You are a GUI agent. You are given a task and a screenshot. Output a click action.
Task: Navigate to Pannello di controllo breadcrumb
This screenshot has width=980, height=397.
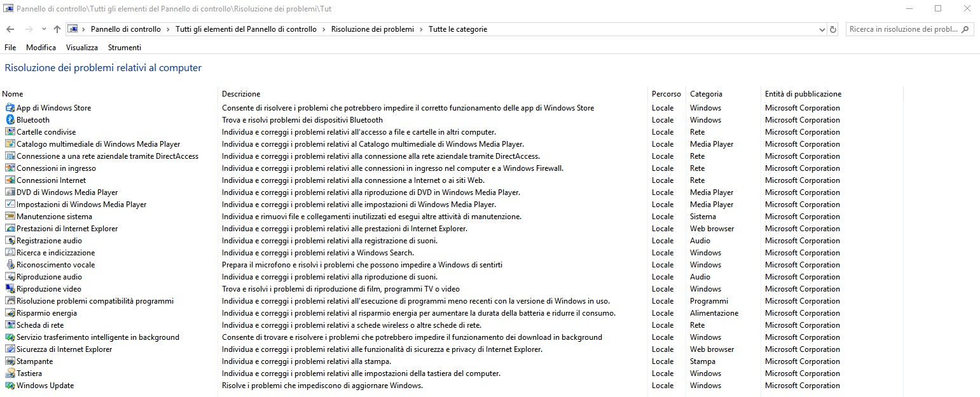[x=126, y=29]
